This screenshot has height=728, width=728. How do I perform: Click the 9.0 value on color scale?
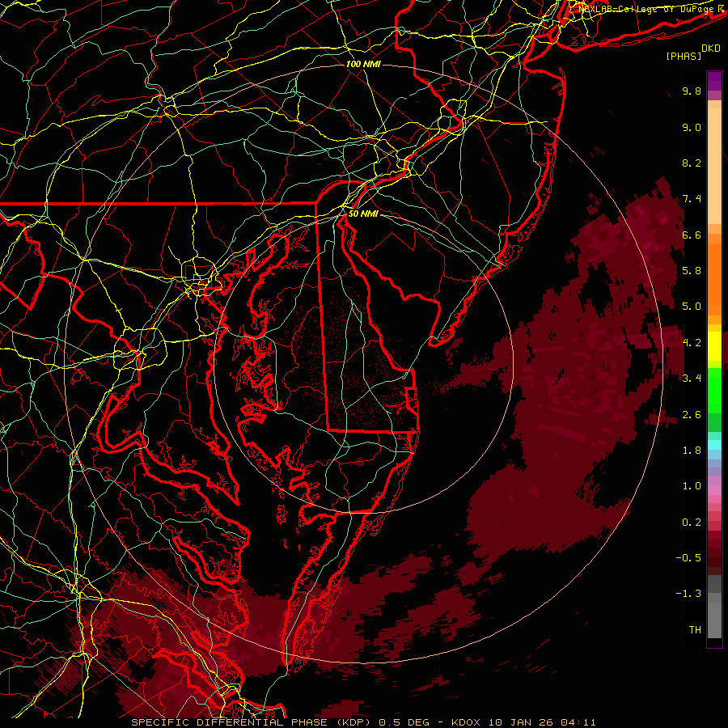click(x=692, y=127)
